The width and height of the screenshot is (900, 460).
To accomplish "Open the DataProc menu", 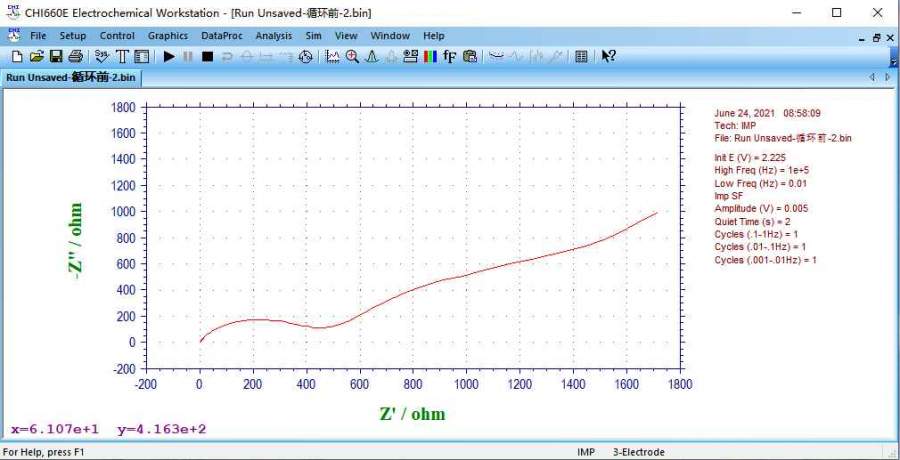I will [x=221, y=36].
